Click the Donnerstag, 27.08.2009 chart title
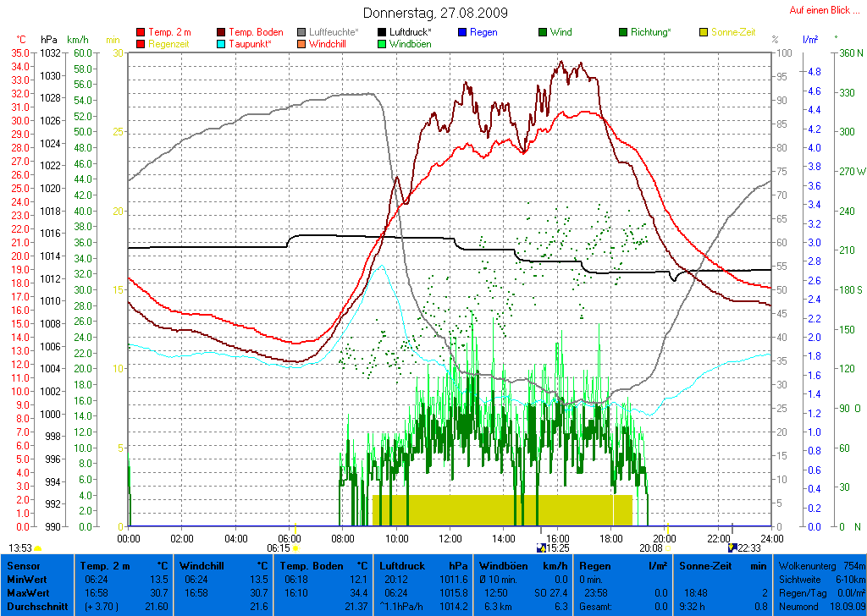 (435, 13)
